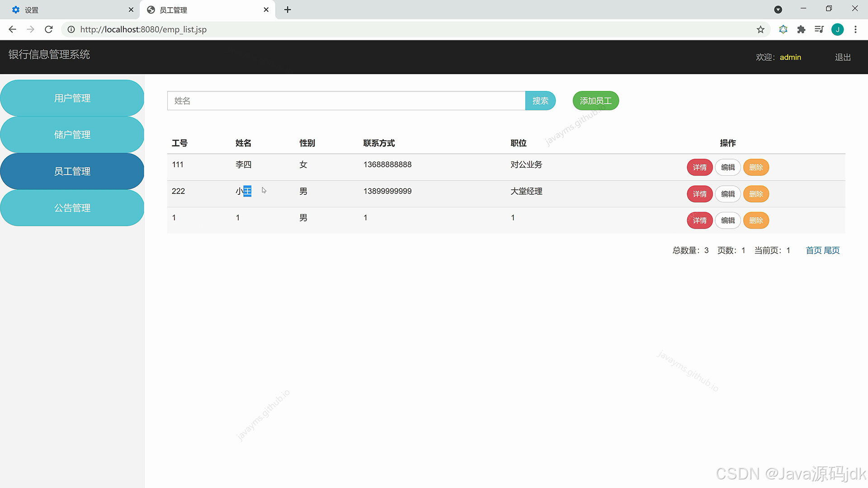868x488 pixels.
Task: Click the name cell 李四
Action: pos(243,164)
